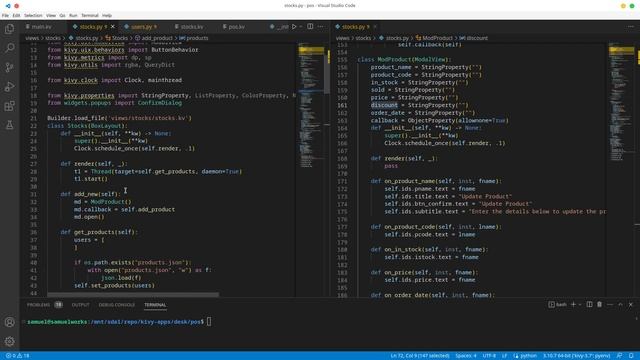
Task: Open the new terminal launch profile dropdown
Action: (x=580, y=304)
